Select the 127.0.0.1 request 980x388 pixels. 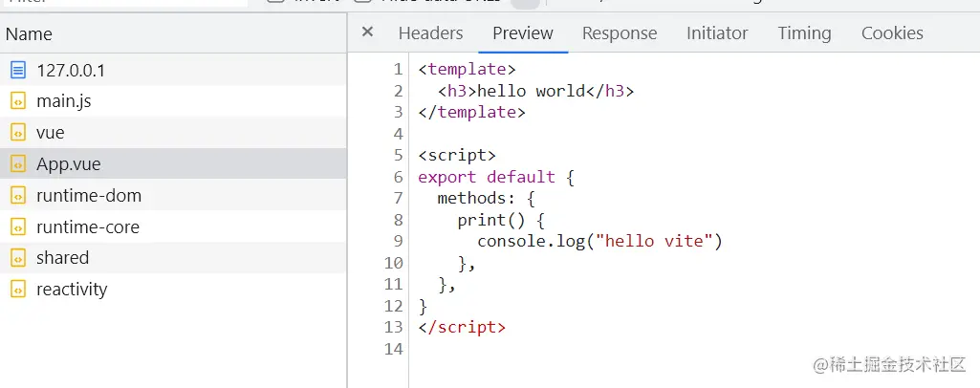tap(173, 71)
